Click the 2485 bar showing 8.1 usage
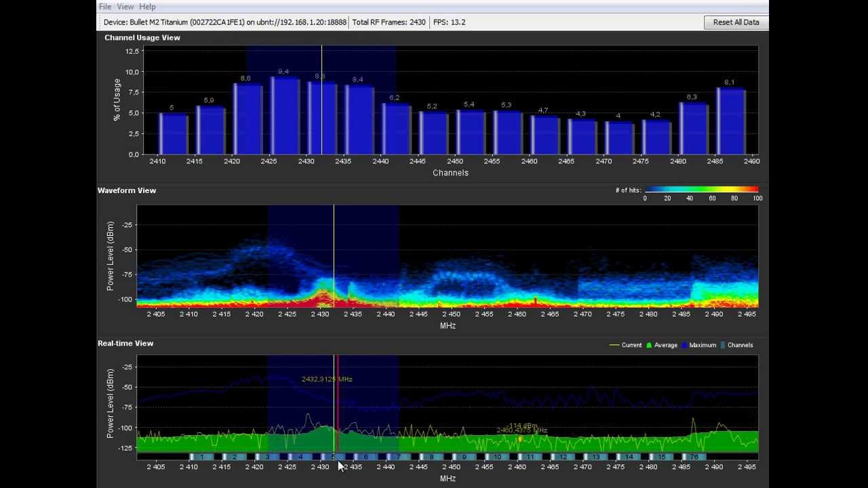 tap(731, 122)
